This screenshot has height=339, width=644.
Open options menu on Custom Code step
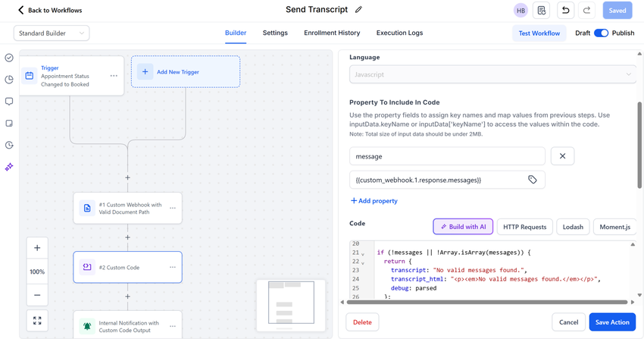point(173,267)
